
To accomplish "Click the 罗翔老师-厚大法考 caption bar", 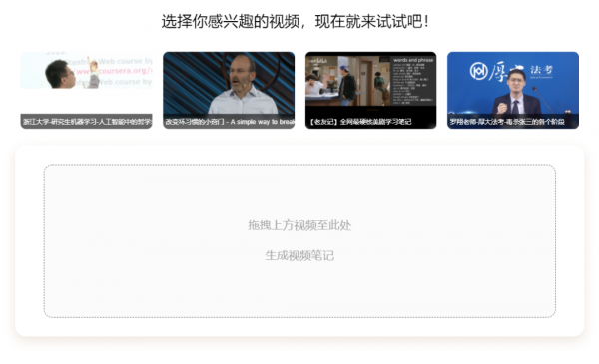I will pos(513,122).
